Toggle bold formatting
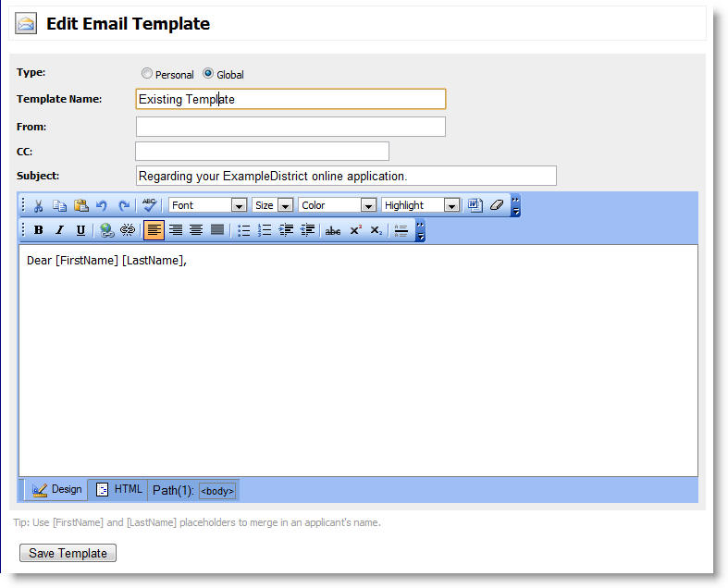Image resolution: width=728 pixels, height=588 pixels. pyautogui.click(x=39, y=230)
